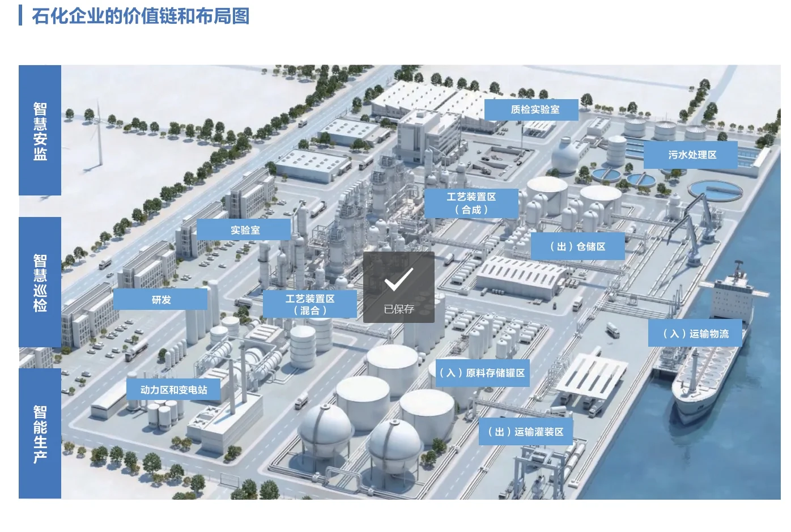This screenshot has width=791, height=532.
Task: Open the 工艺装置区（混合） label
Action: click(x=310, y=304)
